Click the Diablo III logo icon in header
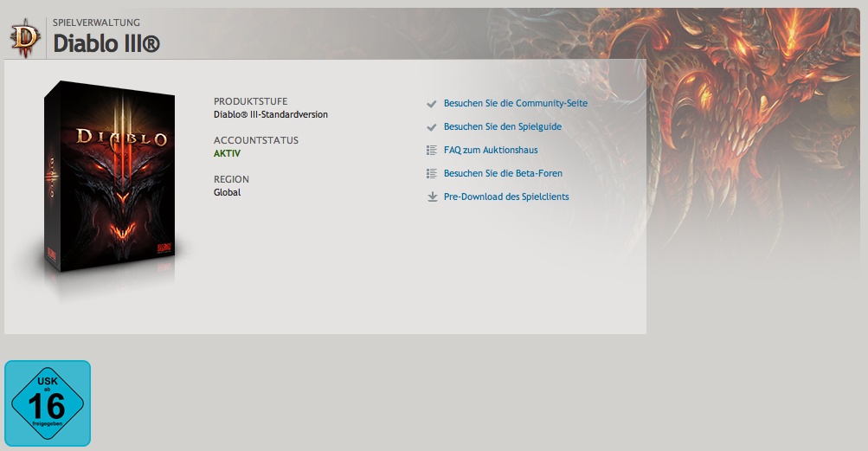The height and width of the screenshot is (451, 868). pyautogui.click(x=25, y=38)
